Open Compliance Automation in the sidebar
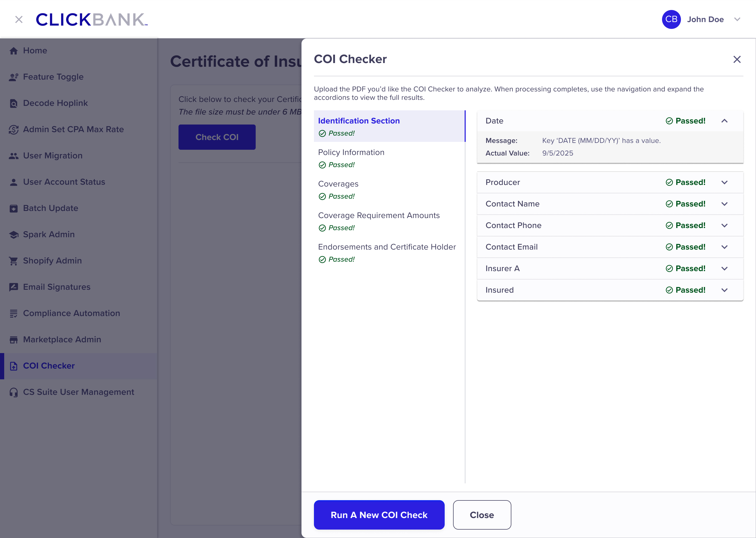This screenshot has width=756, height=538. click(71, 313)
